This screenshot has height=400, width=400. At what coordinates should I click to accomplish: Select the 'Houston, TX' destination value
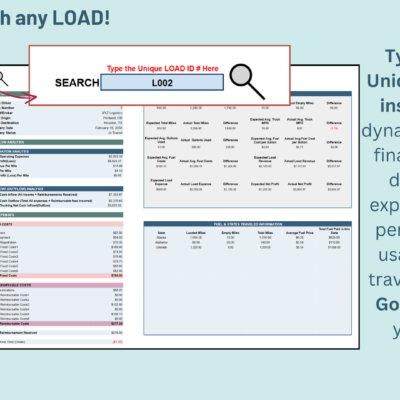point(113,123)
